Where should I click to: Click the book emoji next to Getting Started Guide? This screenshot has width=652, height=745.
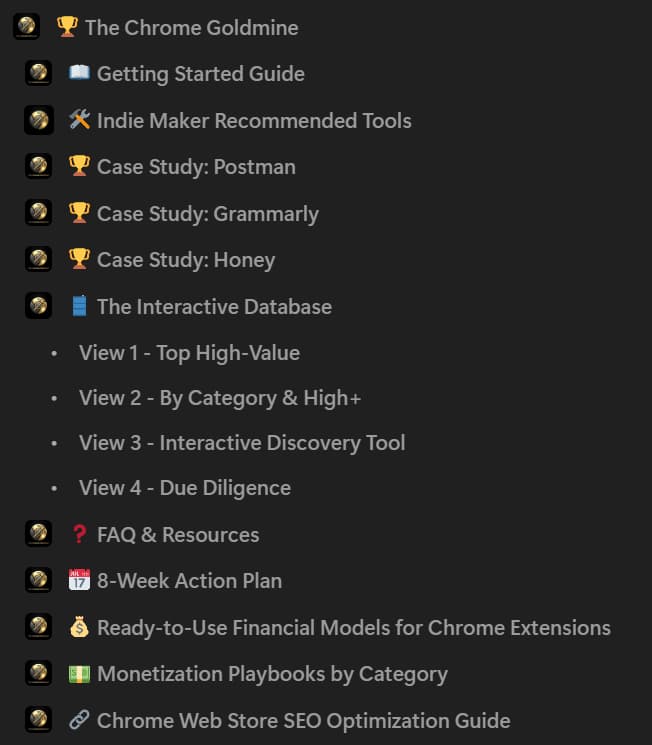pos(79,74)
